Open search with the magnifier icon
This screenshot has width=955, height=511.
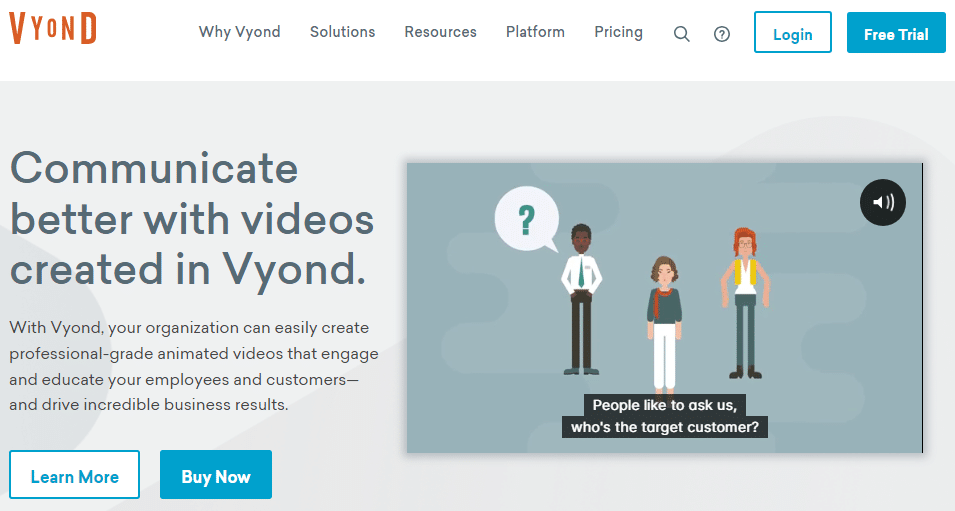(682, 34)
